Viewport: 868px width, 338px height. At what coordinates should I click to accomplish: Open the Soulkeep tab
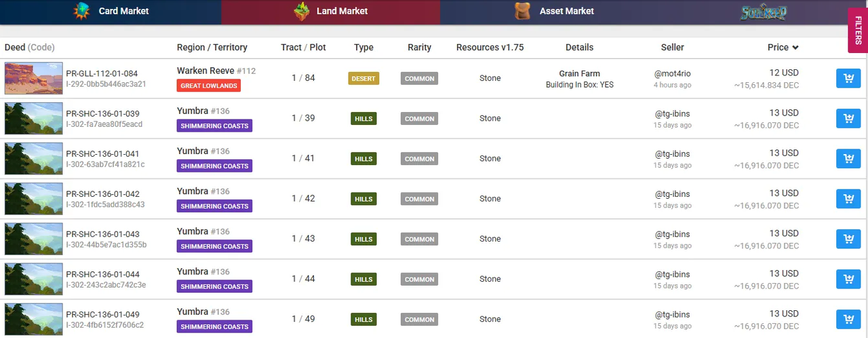[764, 12]
